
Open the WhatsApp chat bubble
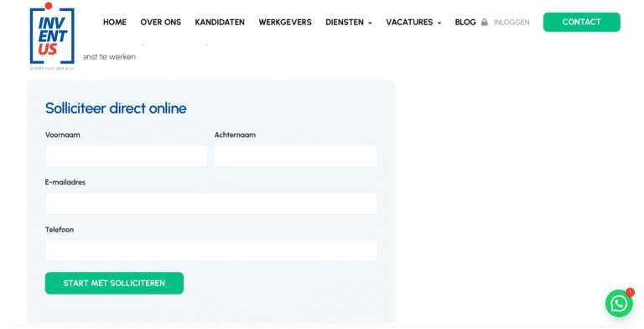619,304
